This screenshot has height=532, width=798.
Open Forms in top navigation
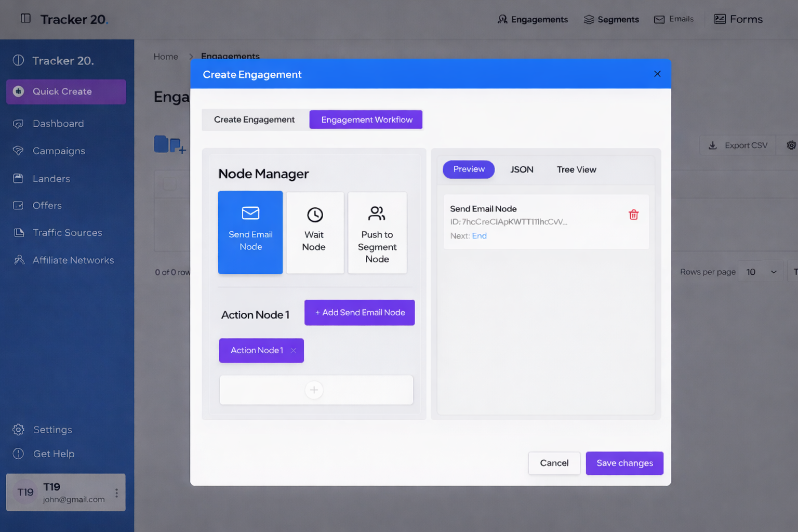(x=738, y=19)
